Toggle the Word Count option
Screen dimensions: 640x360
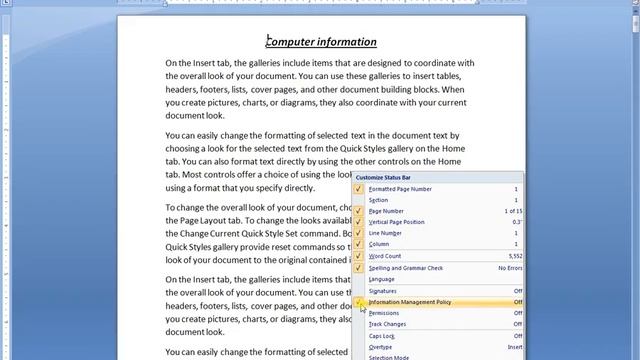click(438, 256)
